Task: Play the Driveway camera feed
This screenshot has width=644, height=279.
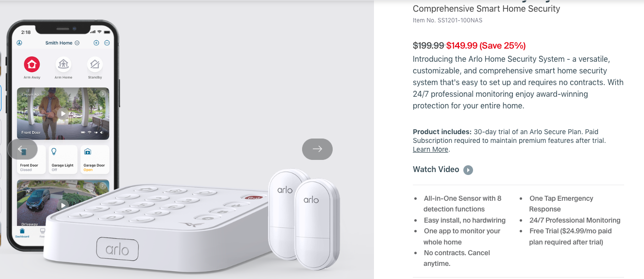Action: 63,204
